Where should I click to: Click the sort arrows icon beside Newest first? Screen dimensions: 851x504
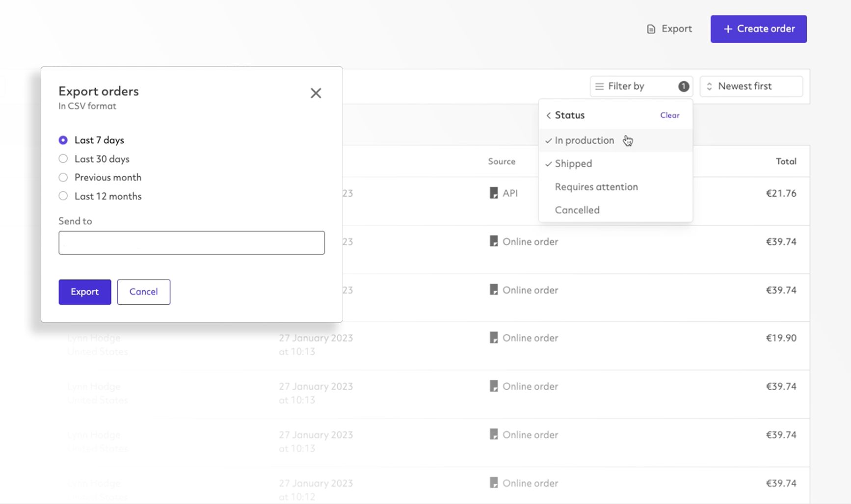tap(709, 86)
